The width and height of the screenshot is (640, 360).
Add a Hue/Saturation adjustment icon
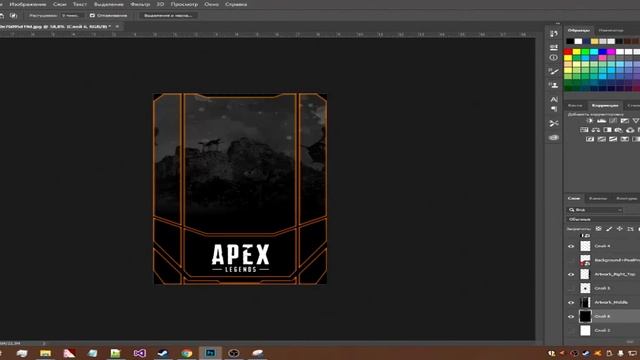click(584, 130)
